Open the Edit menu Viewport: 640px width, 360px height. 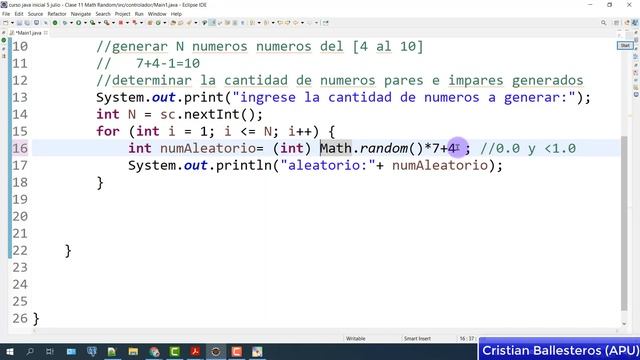(x=19, y=14)
